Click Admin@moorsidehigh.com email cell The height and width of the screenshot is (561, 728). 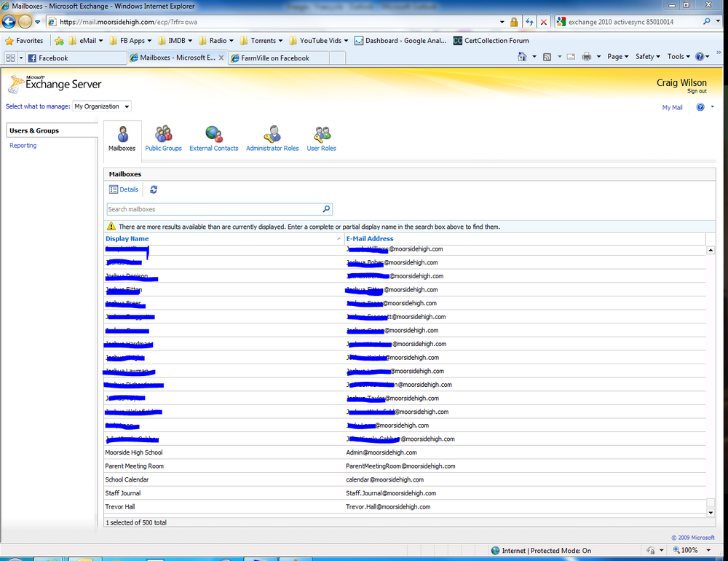pos(381,452)
